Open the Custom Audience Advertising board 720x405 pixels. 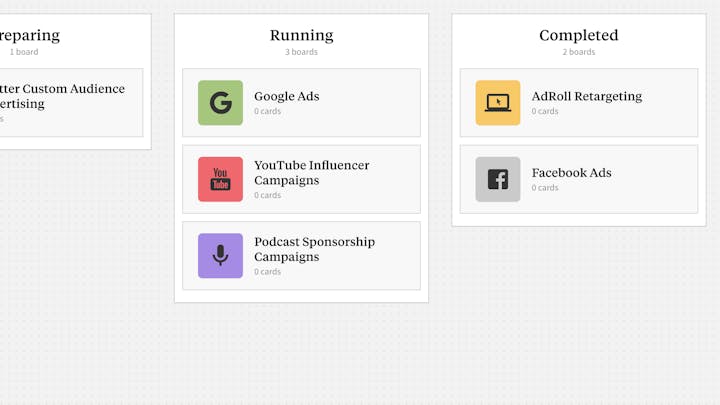(71, 103)
